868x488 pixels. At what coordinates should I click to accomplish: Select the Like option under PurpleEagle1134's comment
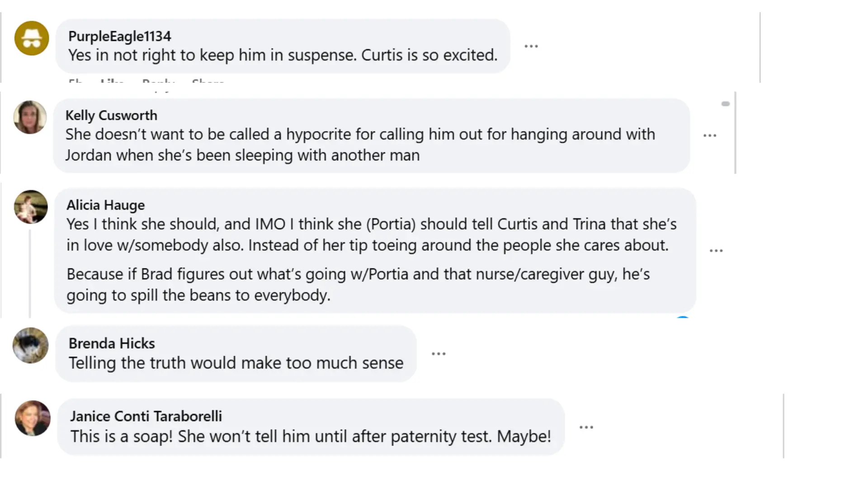(x=111, y=83)
